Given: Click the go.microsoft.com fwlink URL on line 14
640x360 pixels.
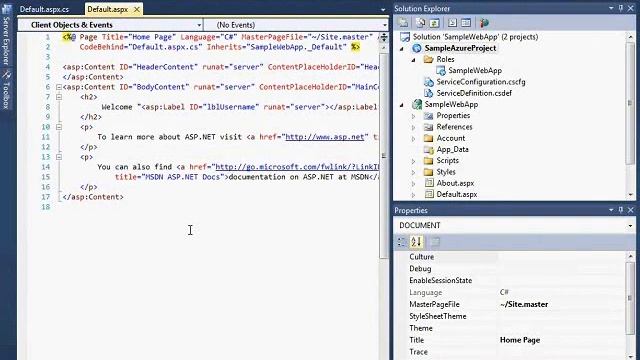Looking at the screenshot, I should [x=297, y=167].
